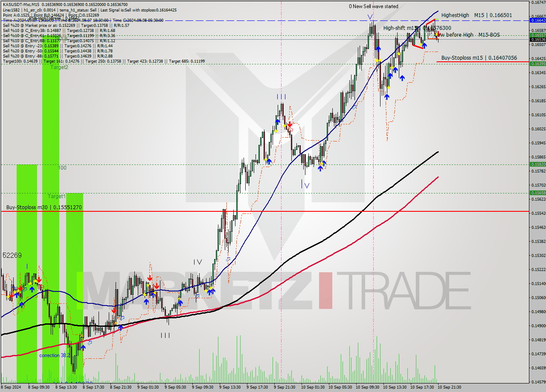
Task: Click the green 0.16557 price tag
Action: click(x=537, y=35)
